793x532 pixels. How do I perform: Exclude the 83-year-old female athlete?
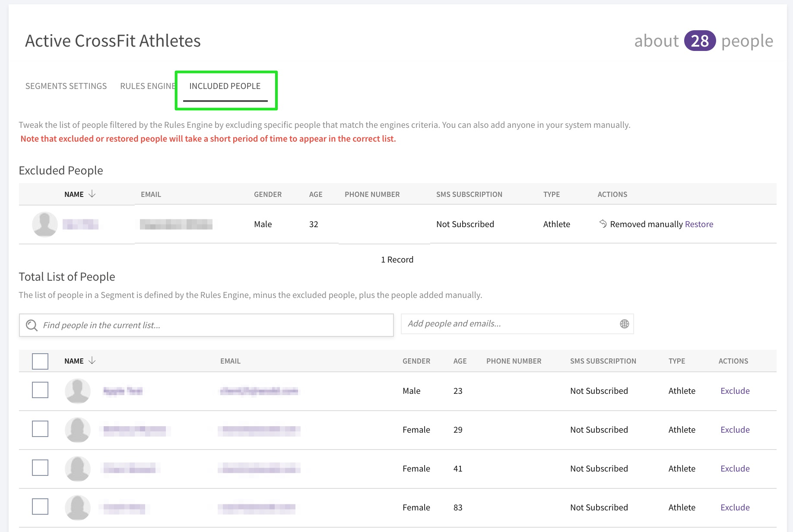click(x=735, y=507)
